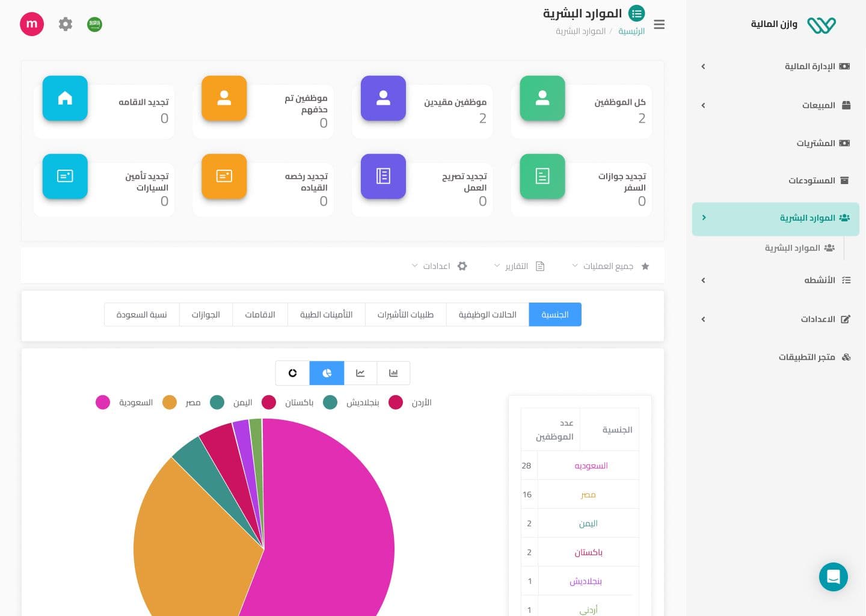The image size is (866, 616).
Task: Switch to the الجوازات tab
Action: (206, 315)
